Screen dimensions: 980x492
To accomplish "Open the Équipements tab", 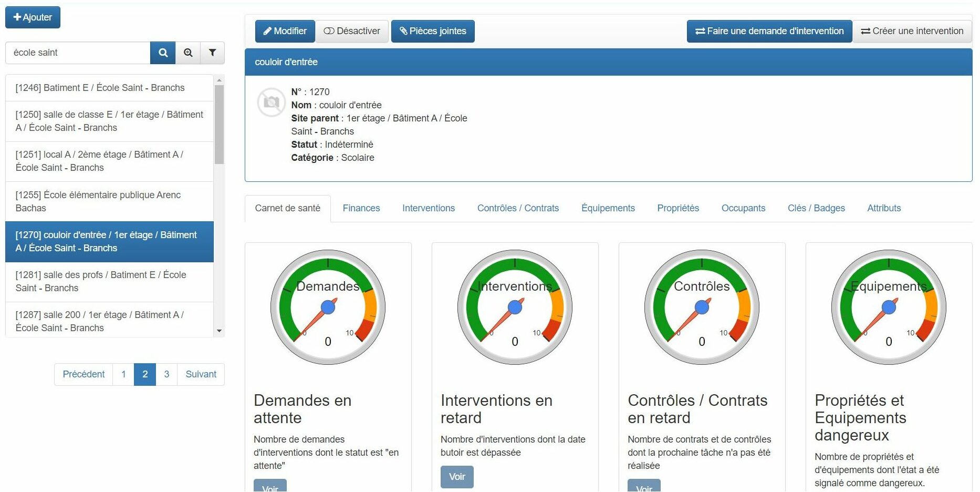I will click(608, 208).
